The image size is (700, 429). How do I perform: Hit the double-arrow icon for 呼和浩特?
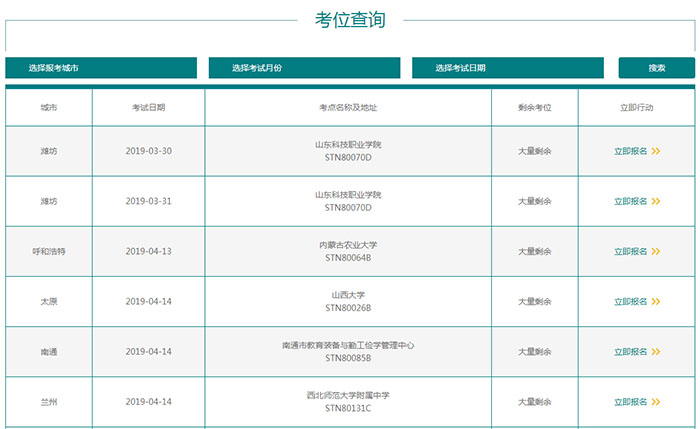(x=656, y=252)
